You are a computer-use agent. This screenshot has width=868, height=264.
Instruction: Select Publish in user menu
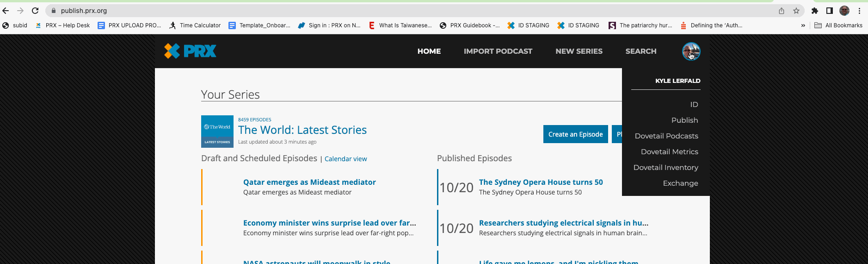tap(684, 120)
